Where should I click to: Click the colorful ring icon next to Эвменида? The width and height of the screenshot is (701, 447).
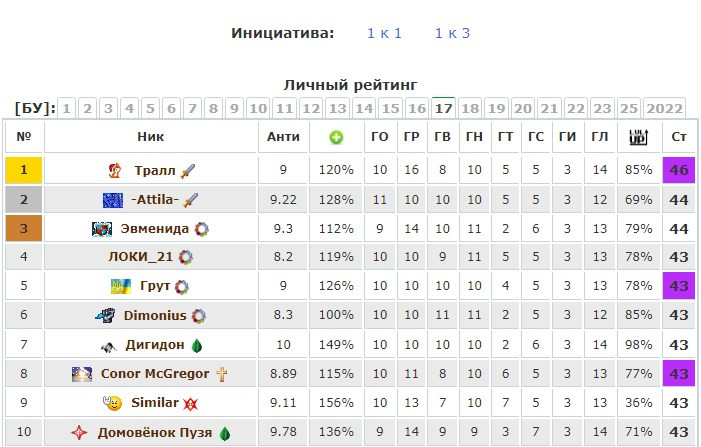coord(202,229)
